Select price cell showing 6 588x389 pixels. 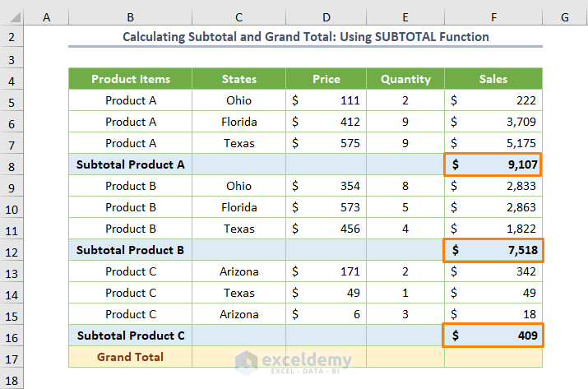326,314
